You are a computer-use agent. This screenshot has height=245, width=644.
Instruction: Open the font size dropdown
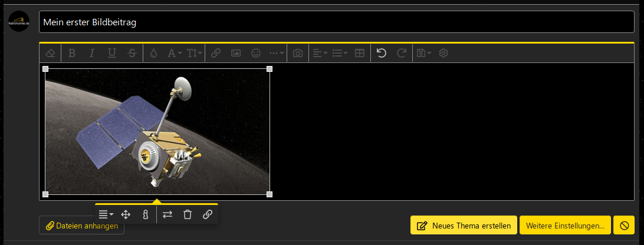tap(194, 53)
